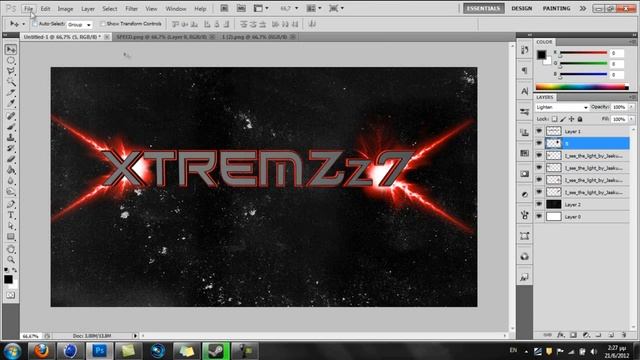This screenshot has width=640, height=360.
Task: Switch to the Essentials workspace
Action: [x=483, y=8]
